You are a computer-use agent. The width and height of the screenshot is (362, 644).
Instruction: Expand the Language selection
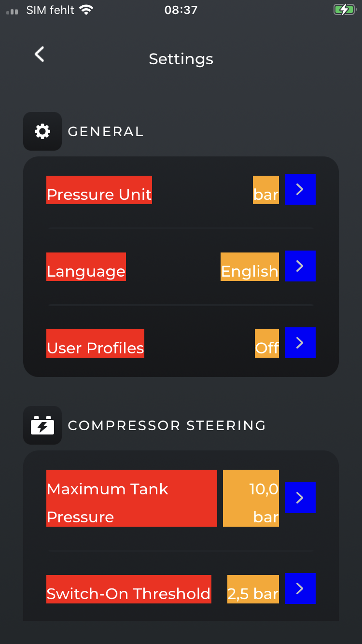point(300,266)
